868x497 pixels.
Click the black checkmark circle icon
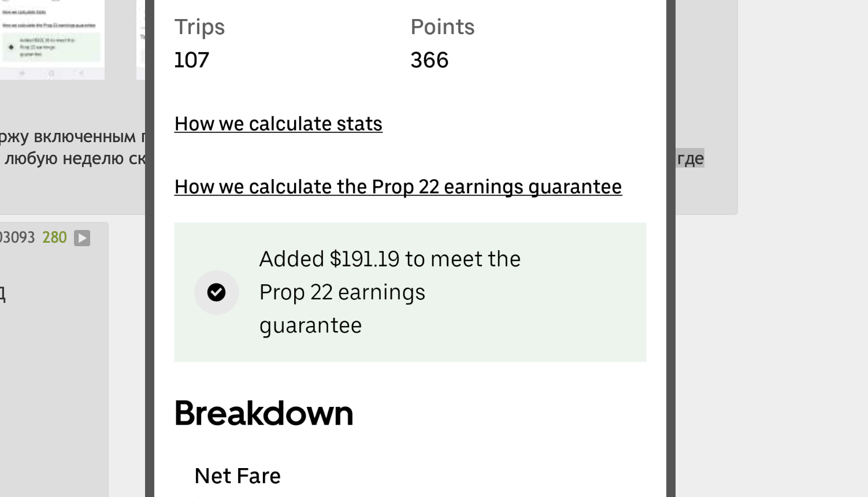[216, 292]
